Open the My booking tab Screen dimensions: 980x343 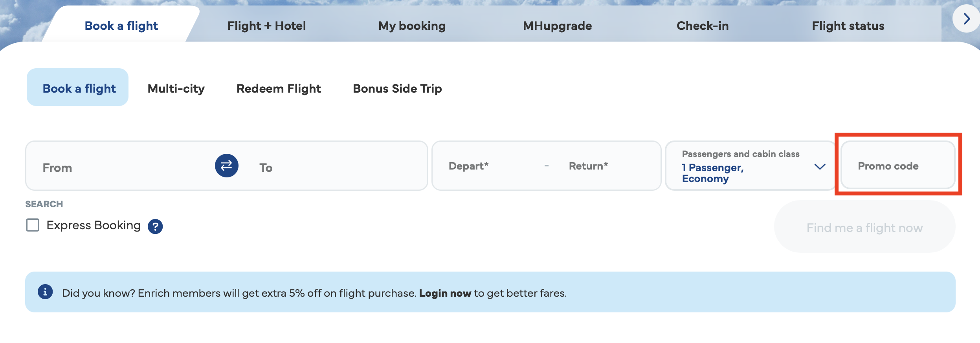(412, 26)
